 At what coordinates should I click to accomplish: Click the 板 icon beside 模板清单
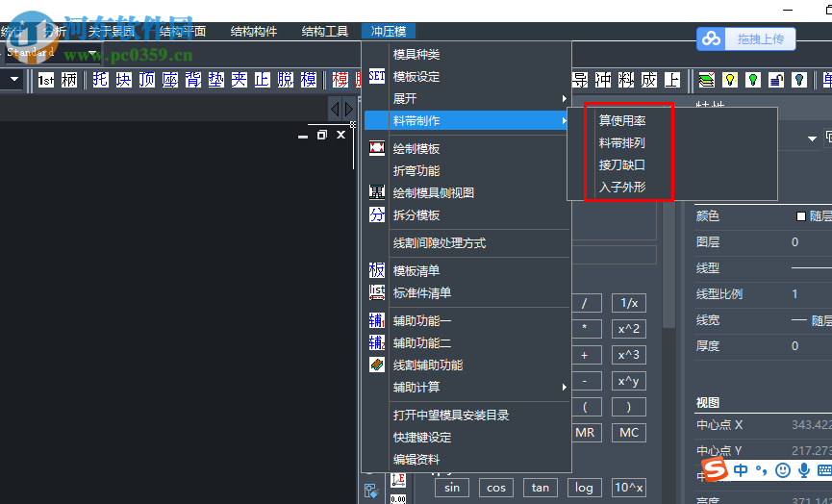pos(377,270)
